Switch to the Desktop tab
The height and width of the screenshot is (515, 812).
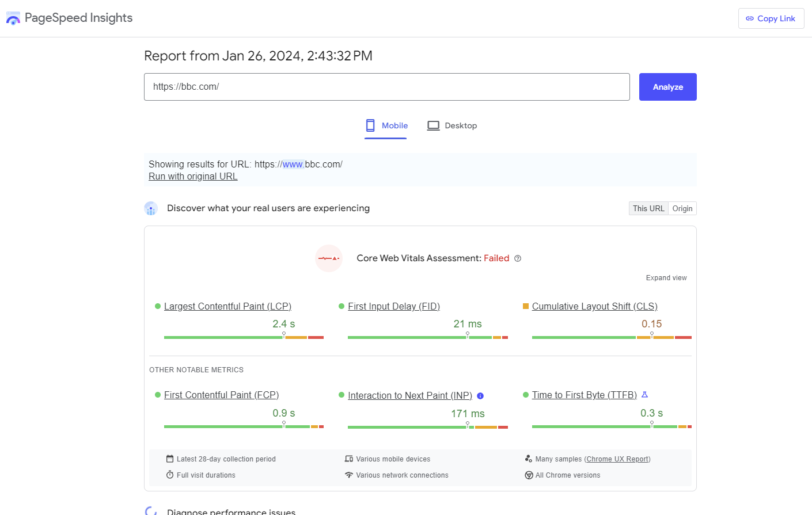[452, 125]
